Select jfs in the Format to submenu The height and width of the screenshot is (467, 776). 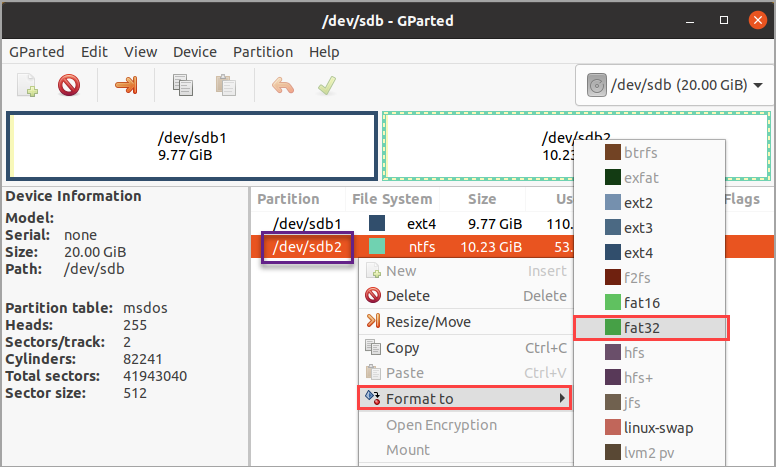(x=650, y=403)
